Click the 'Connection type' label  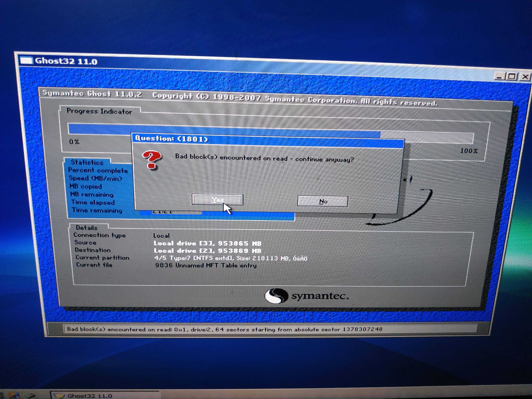(x=100, y=235)
